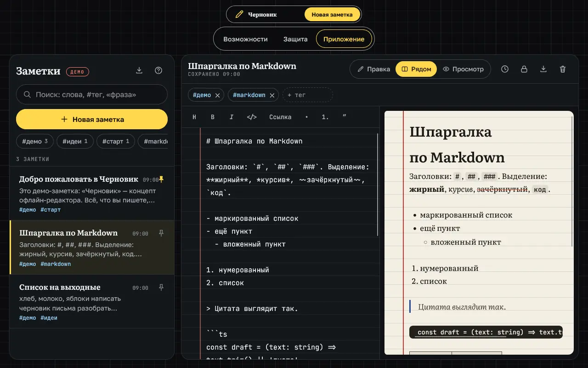Pin the Список на выходные note
The height and width of the screenshot is (368, 588).
coord(161,287)
